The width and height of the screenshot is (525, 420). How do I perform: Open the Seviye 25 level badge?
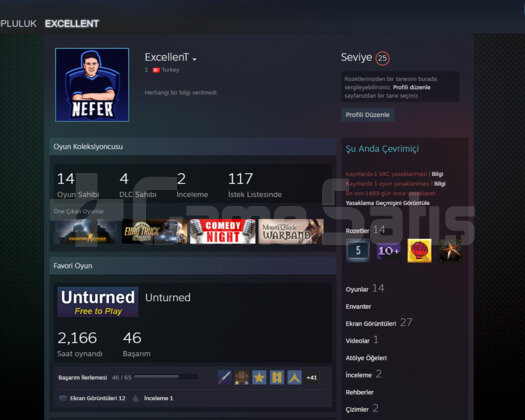[382, 58]
